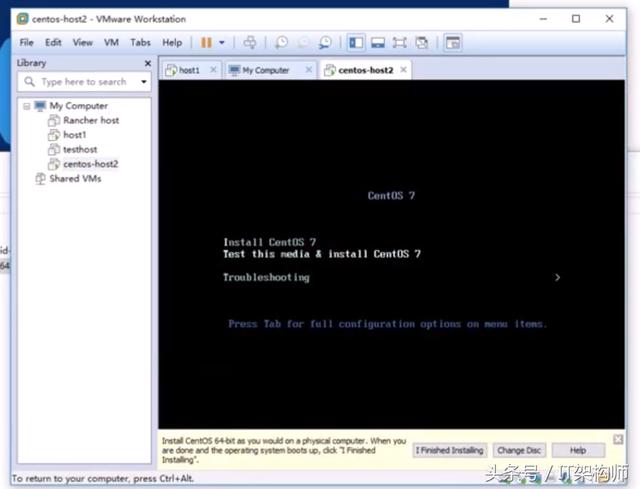The width and height of the screenshot is (640, 489).
Task: Switch to the host1 tab
Action: coord(189,70)
